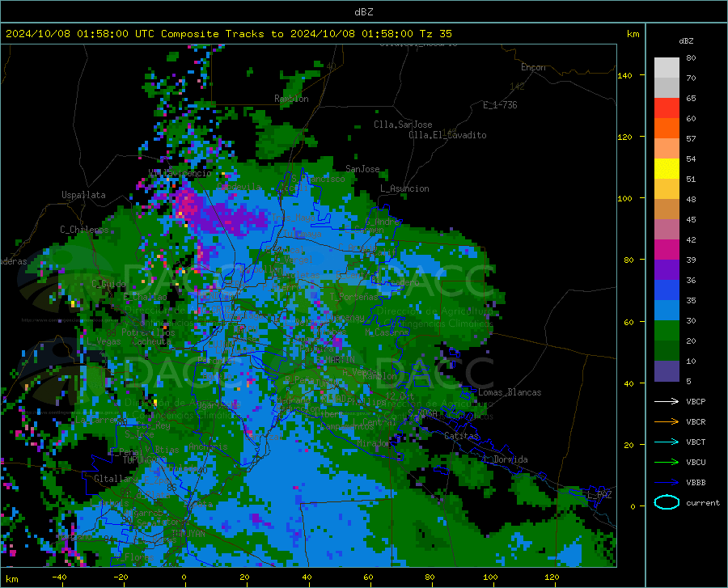This screenshot has height=588, width=728.
Task: Click the 40 km mark on the bottom axis
Action: (x=307, y=577)
